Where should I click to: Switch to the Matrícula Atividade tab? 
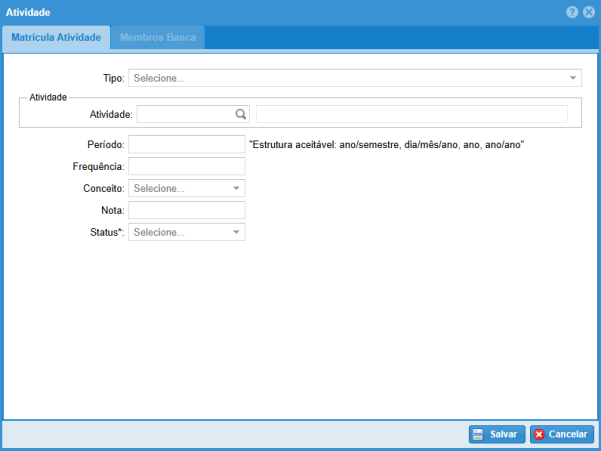pyautogui.click(x=56, y=38)
